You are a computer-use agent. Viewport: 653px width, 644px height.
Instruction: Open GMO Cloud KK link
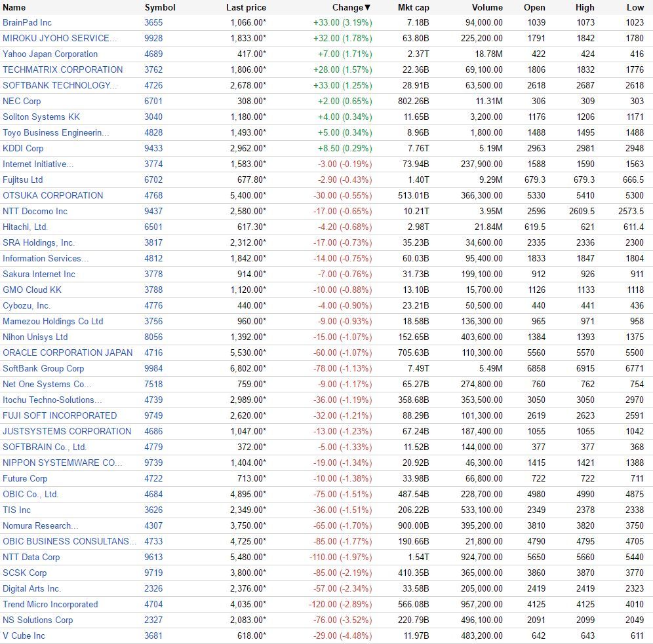(x=32, y=290)
